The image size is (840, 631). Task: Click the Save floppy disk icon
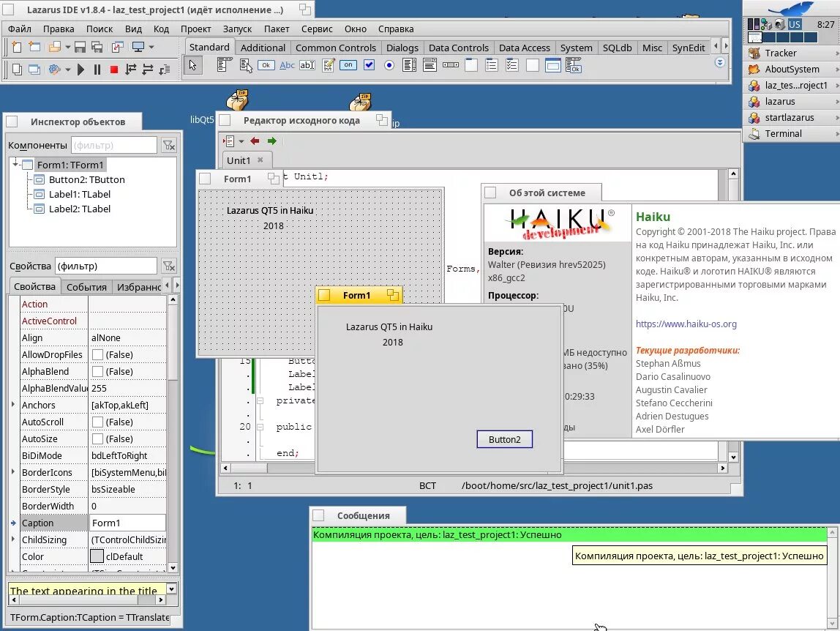point(80,47)
